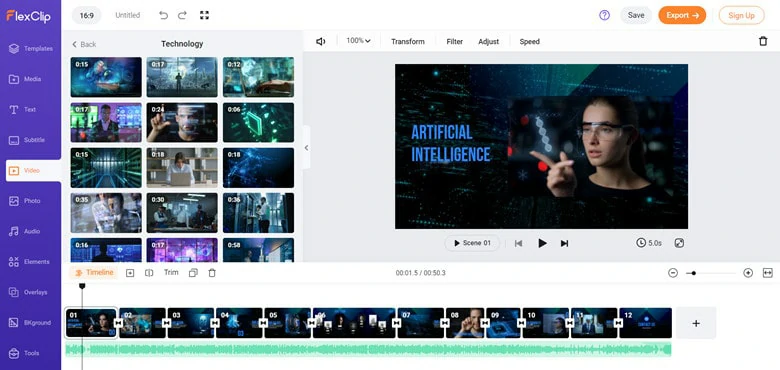Select the 0:06 video thumbnail
This screenshot has height=370, width=780.
(x=258, y=122)
